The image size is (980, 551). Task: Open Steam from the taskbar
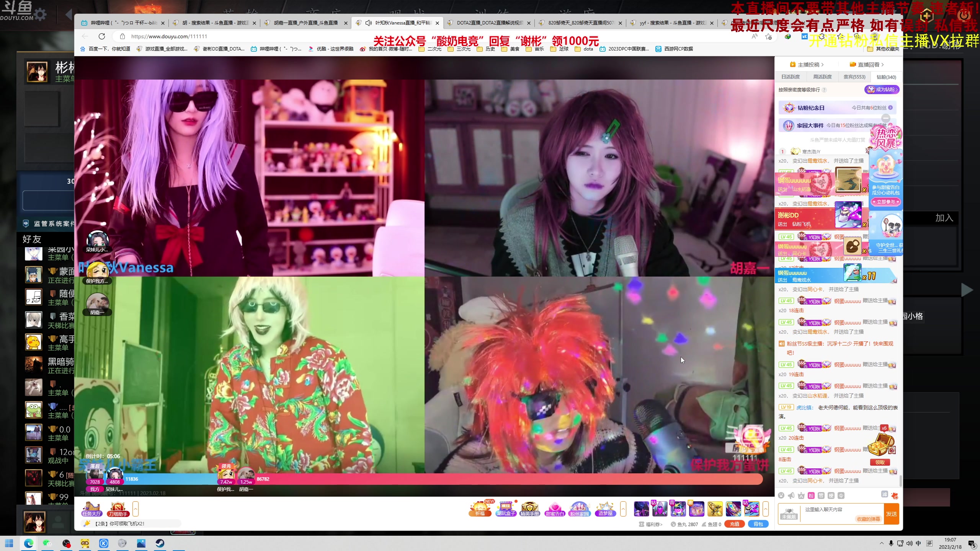click(x=160, y=543)
